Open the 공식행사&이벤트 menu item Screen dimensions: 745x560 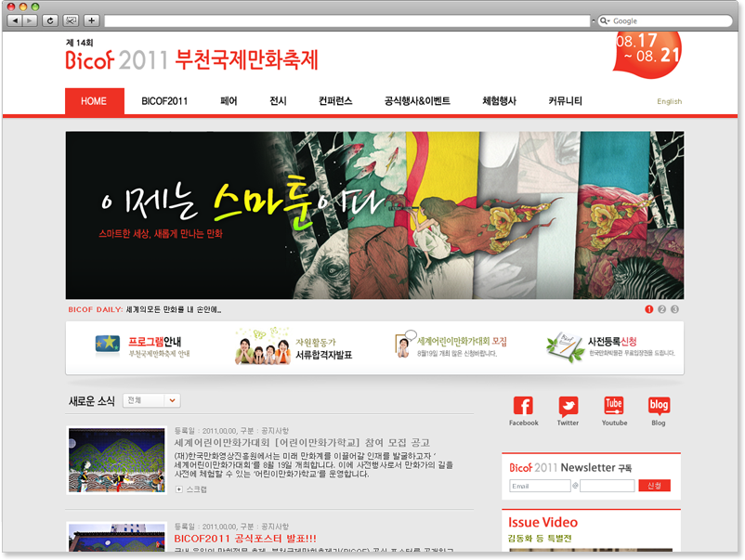[417, 101]
